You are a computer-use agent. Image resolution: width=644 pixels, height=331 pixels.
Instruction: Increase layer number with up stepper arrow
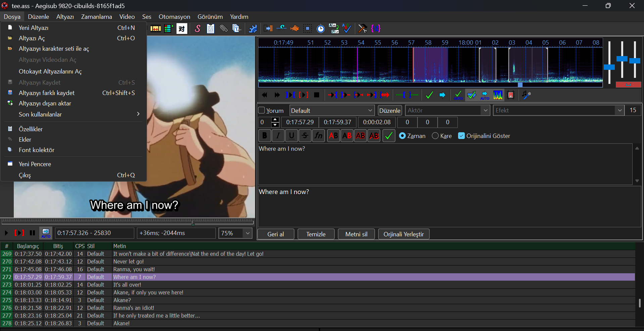[x=275, y=120]
